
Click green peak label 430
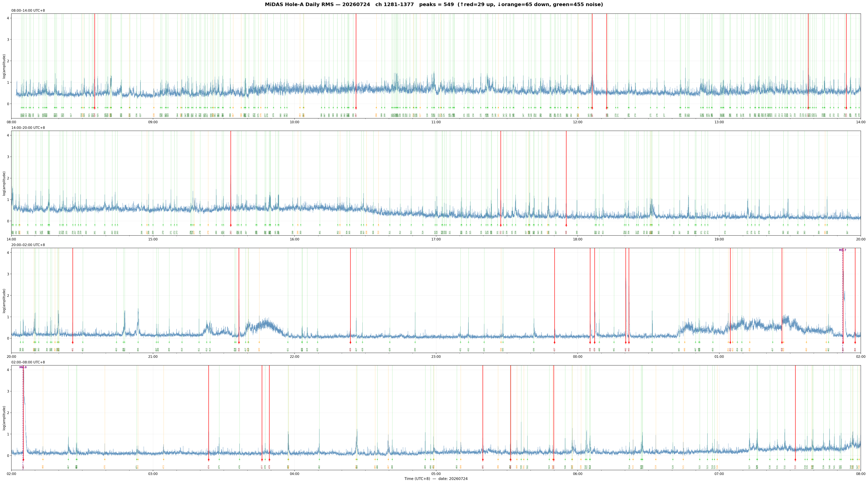pos(415,350)
